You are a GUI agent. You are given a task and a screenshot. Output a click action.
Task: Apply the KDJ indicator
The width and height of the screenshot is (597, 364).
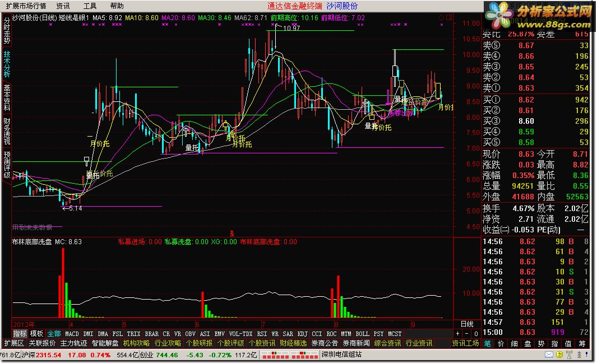[302, 334]
